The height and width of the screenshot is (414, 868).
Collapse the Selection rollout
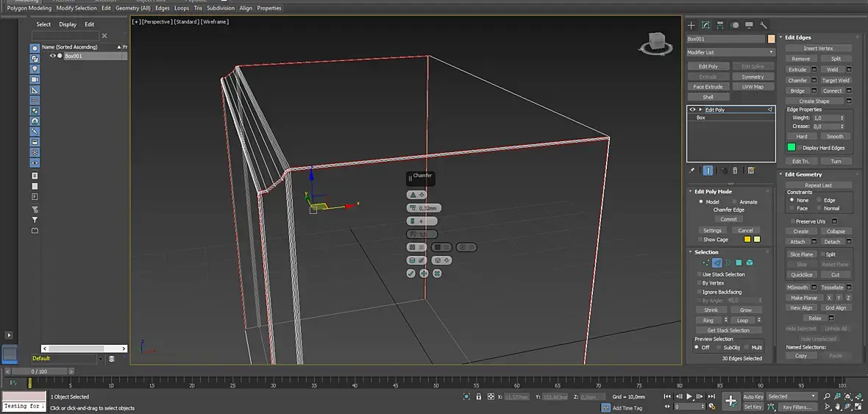[x=706, y=252]
